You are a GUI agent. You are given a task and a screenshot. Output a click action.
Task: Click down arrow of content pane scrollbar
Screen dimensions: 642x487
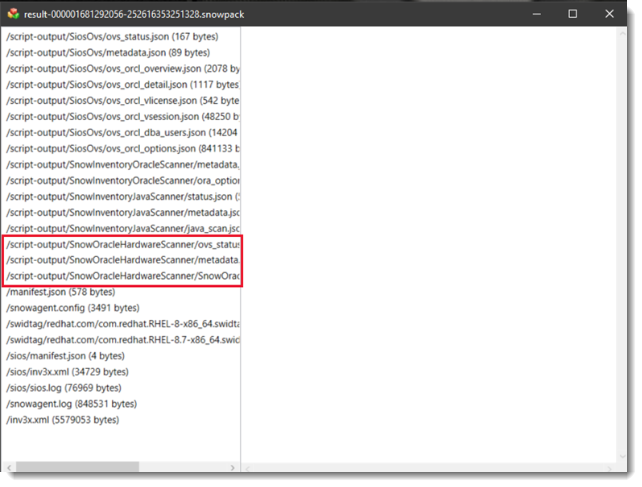[x=622, y=456]
